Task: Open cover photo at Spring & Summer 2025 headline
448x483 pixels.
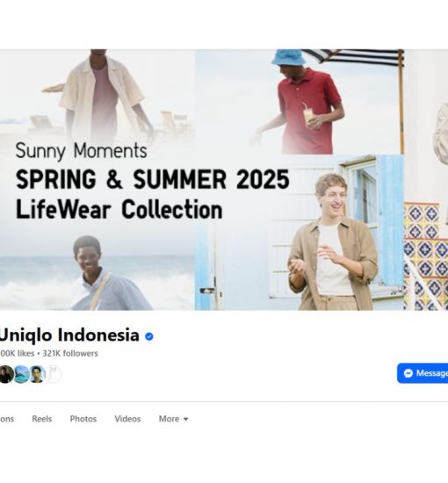Action: (153, 179)
